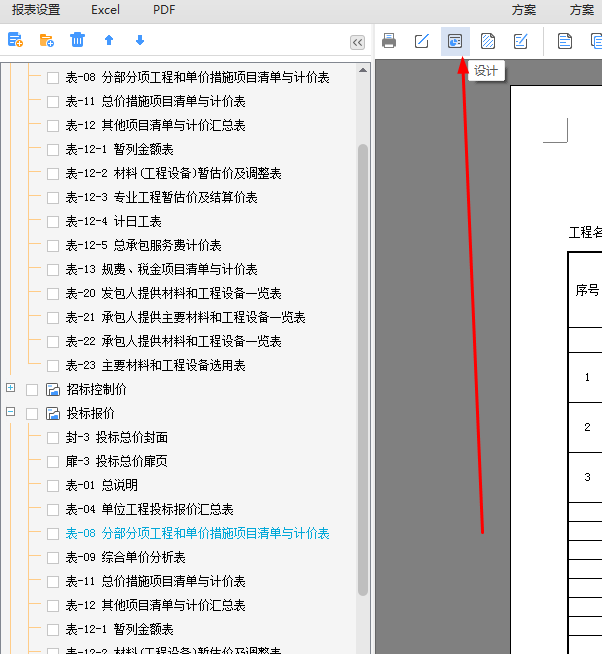Check the 投标报价 folder checkbox
The height and width of the screenshot is (654, 602).
click(x=32, y=414)
